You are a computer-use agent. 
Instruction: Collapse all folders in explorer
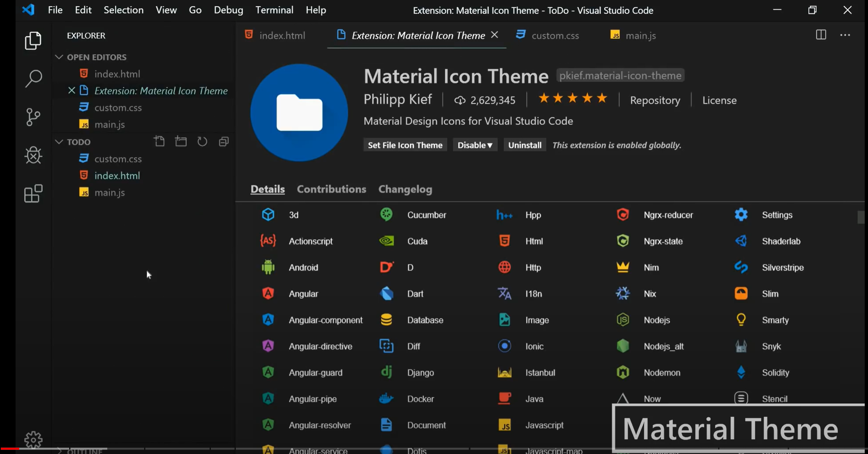pos(224,142)
